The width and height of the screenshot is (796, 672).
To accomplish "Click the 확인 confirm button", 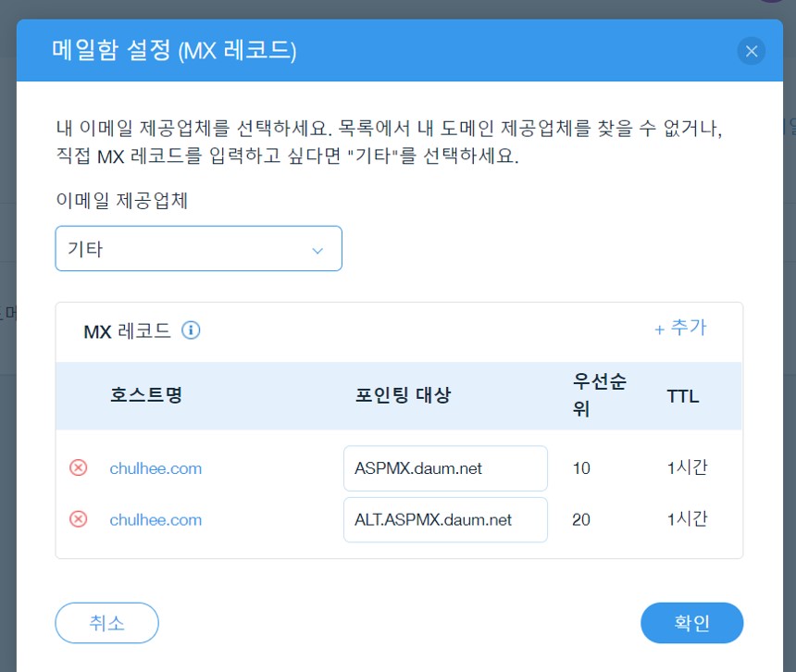I will click(692, 623).
